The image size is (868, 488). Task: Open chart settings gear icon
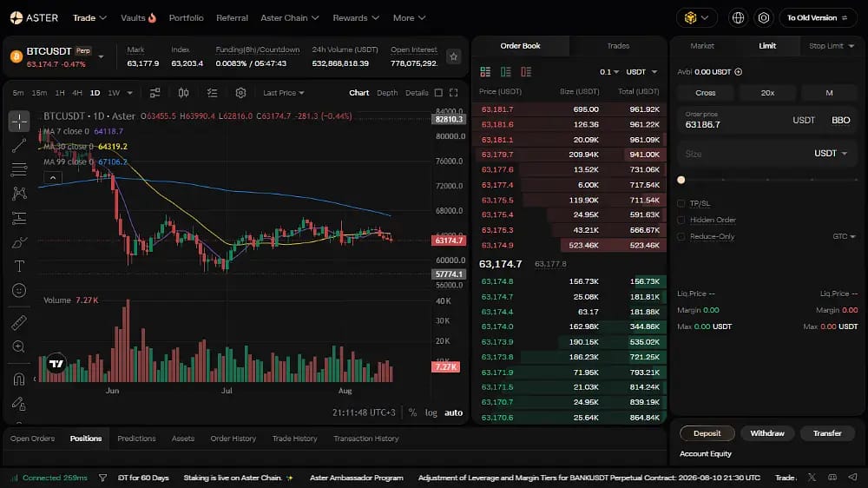point(240,93)
